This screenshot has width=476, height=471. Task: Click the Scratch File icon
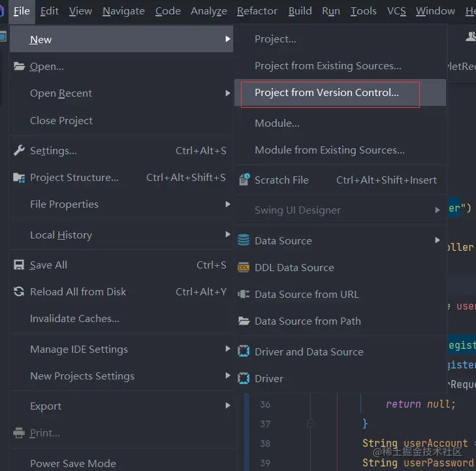coord(244,180)
